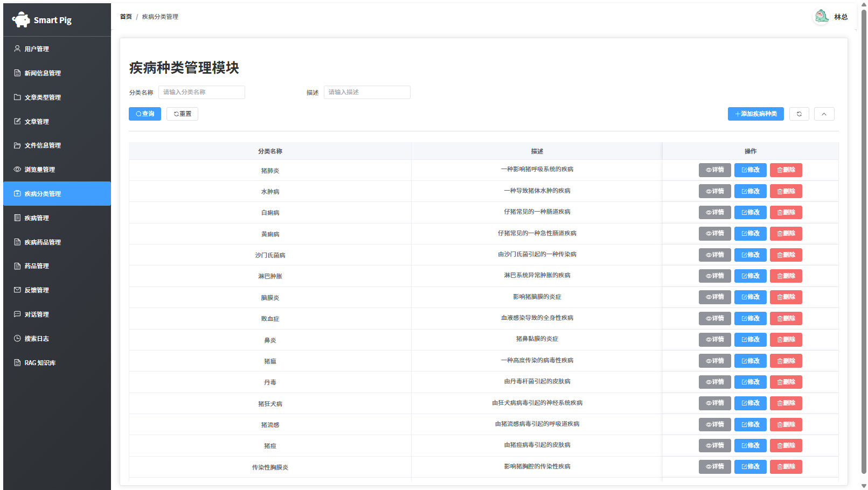This screenshot has width=868, height=490.
Task: Open 对话管理 in the sidebar
Action: (x=57, y=314)
